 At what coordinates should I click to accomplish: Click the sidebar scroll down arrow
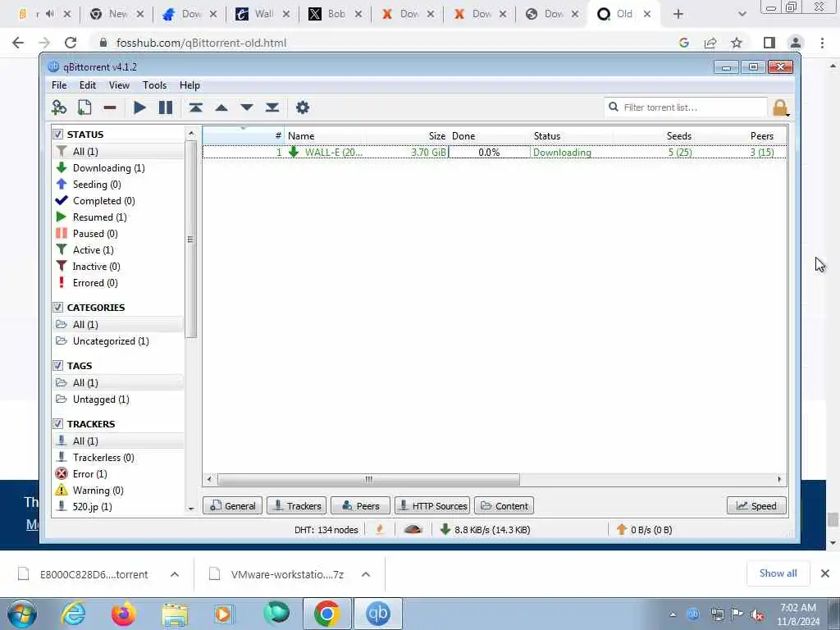click(191, 509)
